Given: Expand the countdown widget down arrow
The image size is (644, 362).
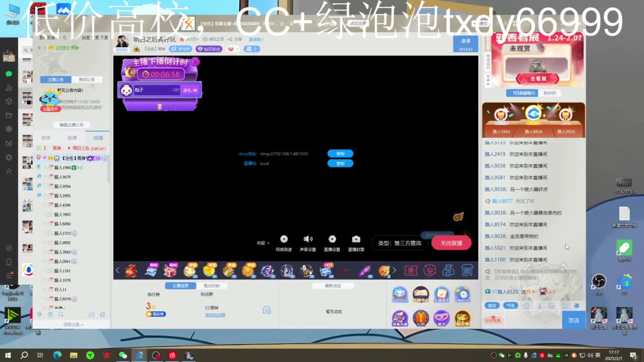Looking at the screenshot, I should (x=159, y=107).
